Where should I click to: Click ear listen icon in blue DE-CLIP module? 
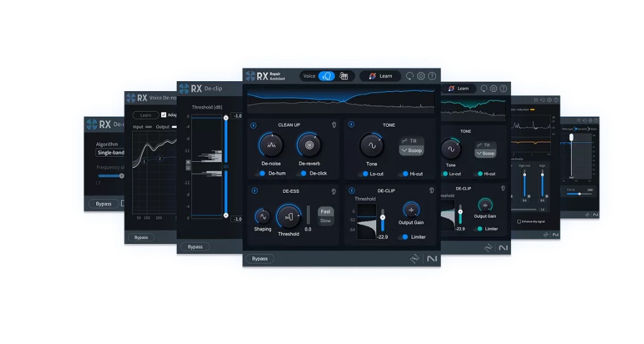(x=432, y=190)
